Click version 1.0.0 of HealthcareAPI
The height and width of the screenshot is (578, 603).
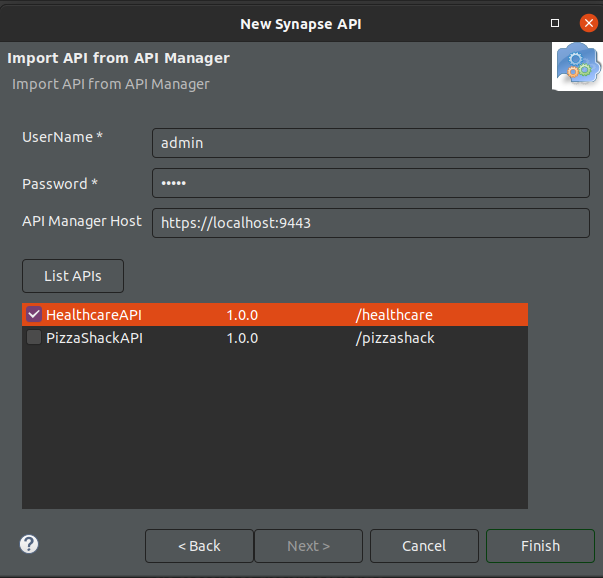[242, 314]
